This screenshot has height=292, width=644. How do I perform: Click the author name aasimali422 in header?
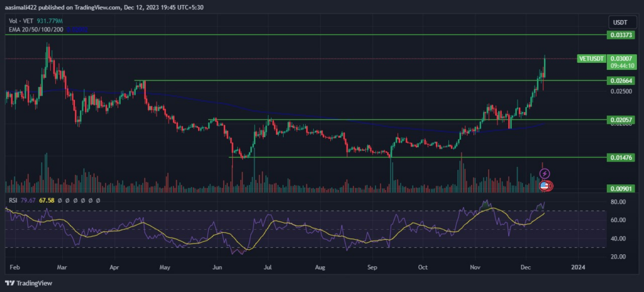coord(20,7)
